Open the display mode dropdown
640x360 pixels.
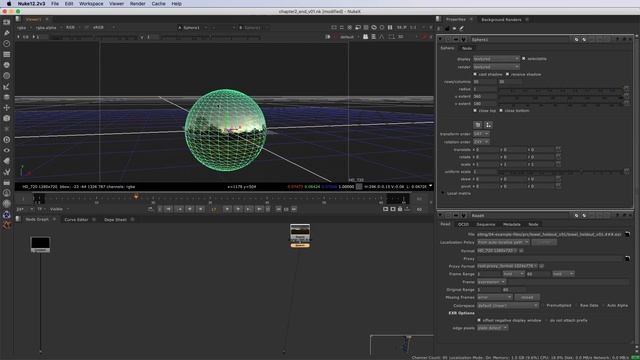point(496,59)
